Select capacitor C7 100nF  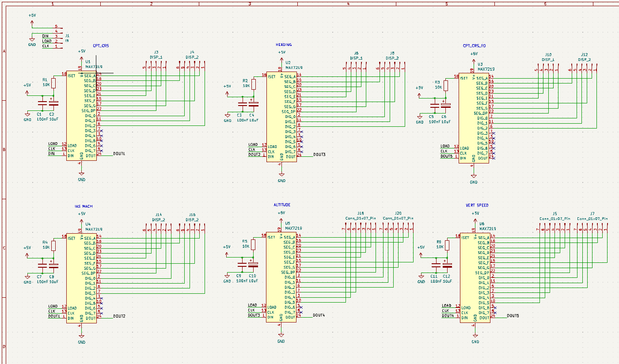pyautogui.click(x=42, y=265)
